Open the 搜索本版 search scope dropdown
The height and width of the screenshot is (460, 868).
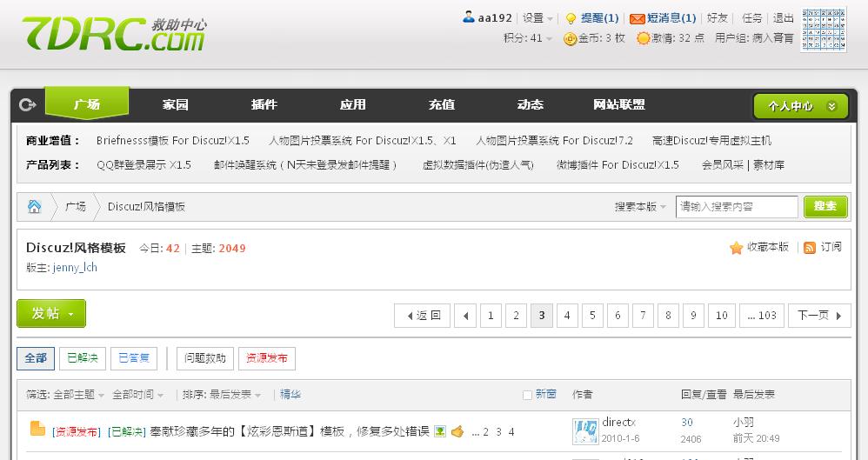coord(640,206)
